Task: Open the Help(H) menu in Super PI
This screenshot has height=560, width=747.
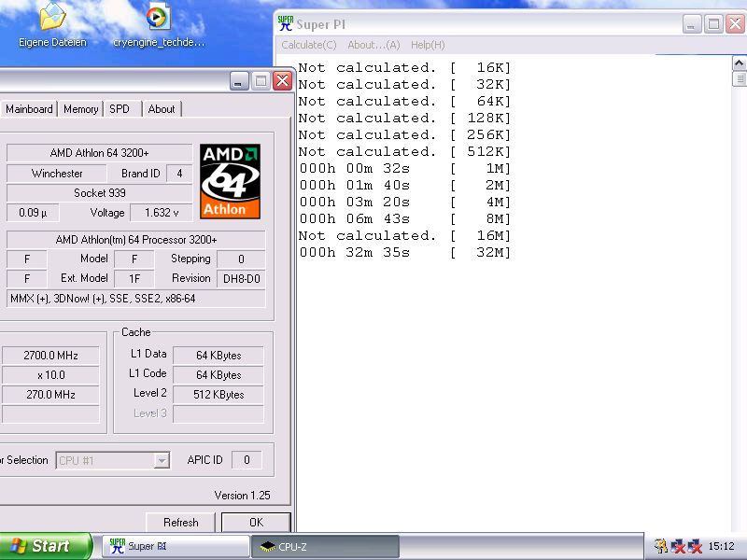Action: 428,45
